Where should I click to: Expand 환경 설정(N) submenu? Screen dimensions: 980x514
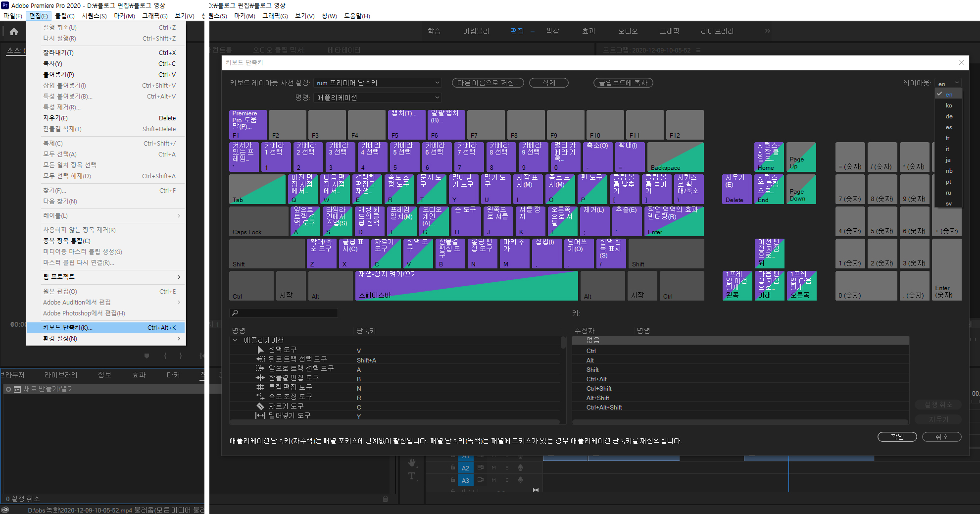tap(106, 338)
